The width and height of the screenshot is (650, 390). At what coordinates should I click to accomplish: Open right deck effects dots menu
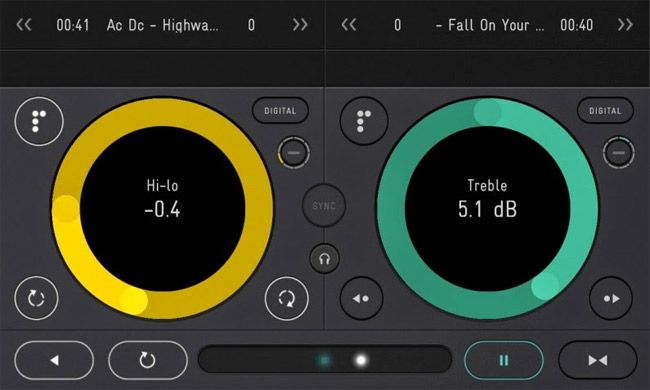coord(364,121)
